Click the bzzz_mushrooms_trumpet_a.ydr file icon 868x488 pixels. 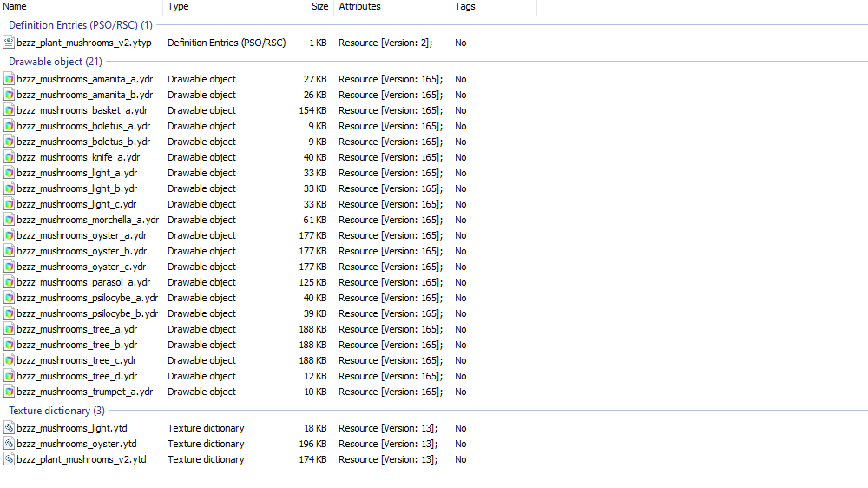click(x=9, y=392)
